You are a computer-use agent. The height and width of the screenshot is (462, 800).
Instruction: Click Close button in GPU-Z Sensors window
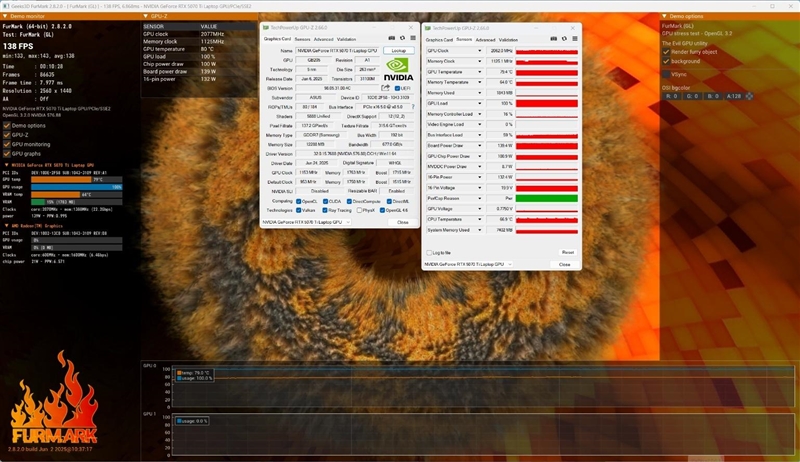click(564, 264)
